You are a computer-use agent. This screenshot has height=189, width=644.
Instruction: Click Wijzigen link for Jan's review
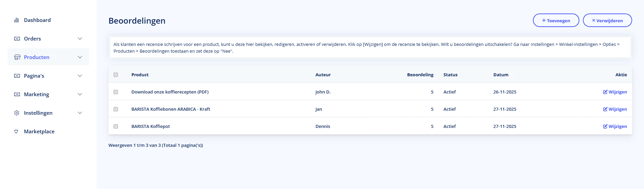(617, 109)
